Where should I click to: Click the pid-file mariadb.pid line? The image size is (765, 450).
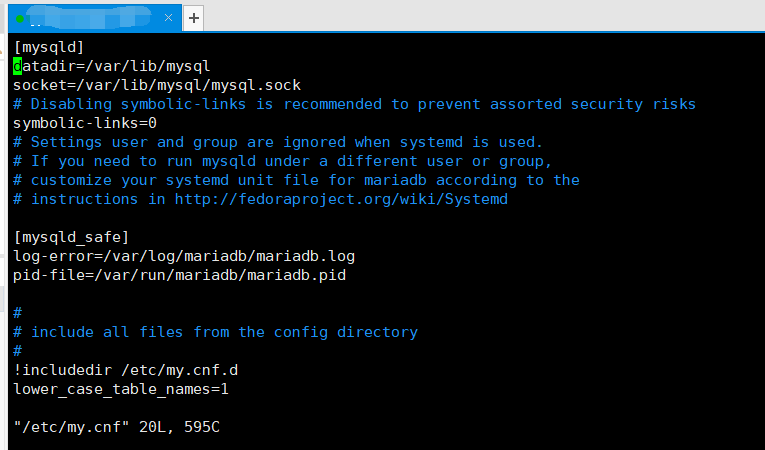[x=180, y=275]
